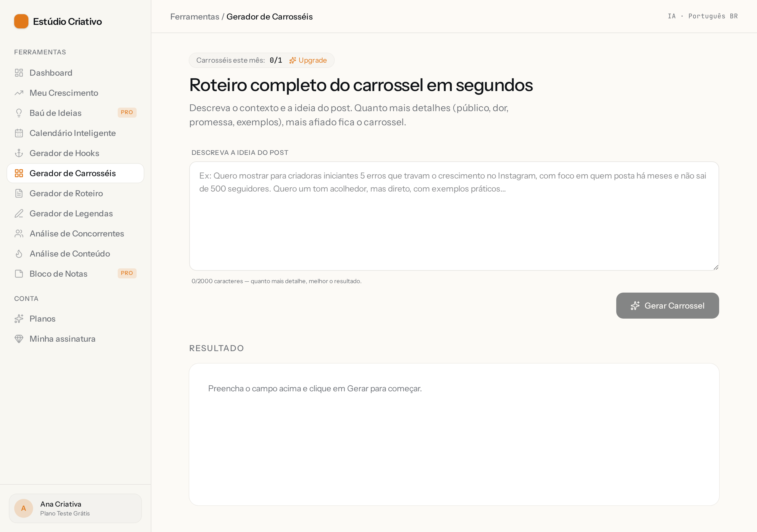Click the sparkle icon on Gerar Carrossel
This screenshot has width=757, height=532.
pos(635,306)
